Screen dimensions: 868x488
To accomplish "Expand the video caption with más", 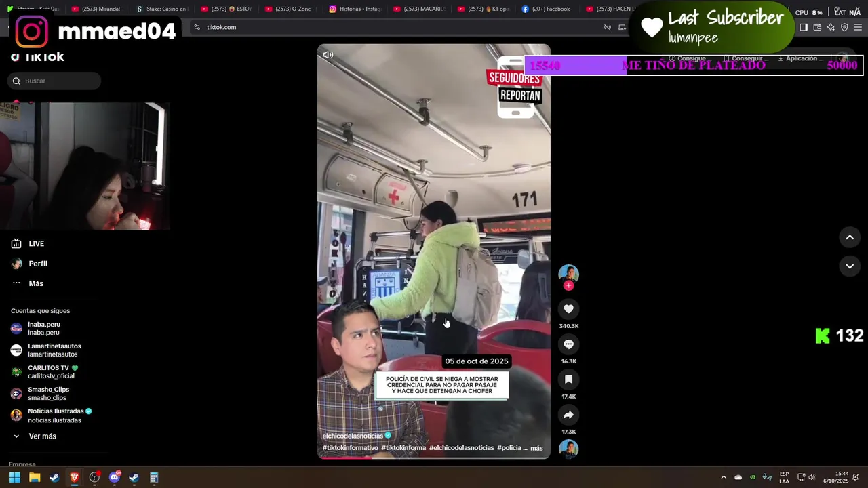I will pos(536,448).
